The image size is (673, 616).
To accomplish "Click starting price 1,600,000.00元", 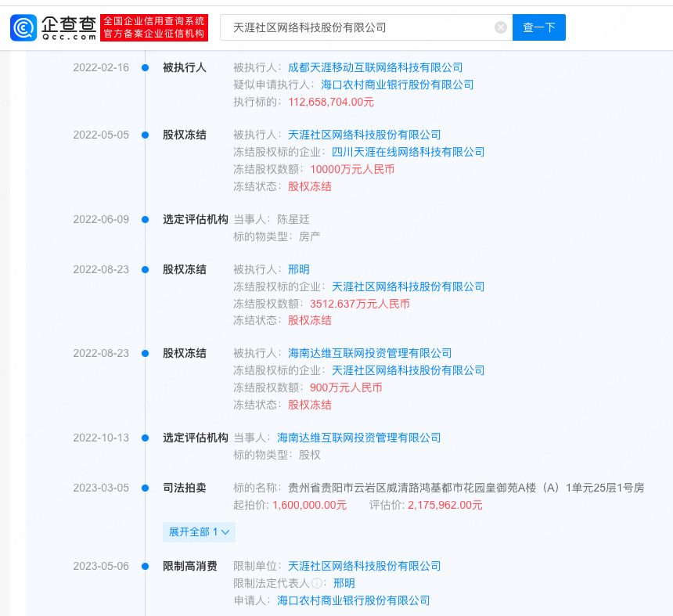I will [309, 506].
